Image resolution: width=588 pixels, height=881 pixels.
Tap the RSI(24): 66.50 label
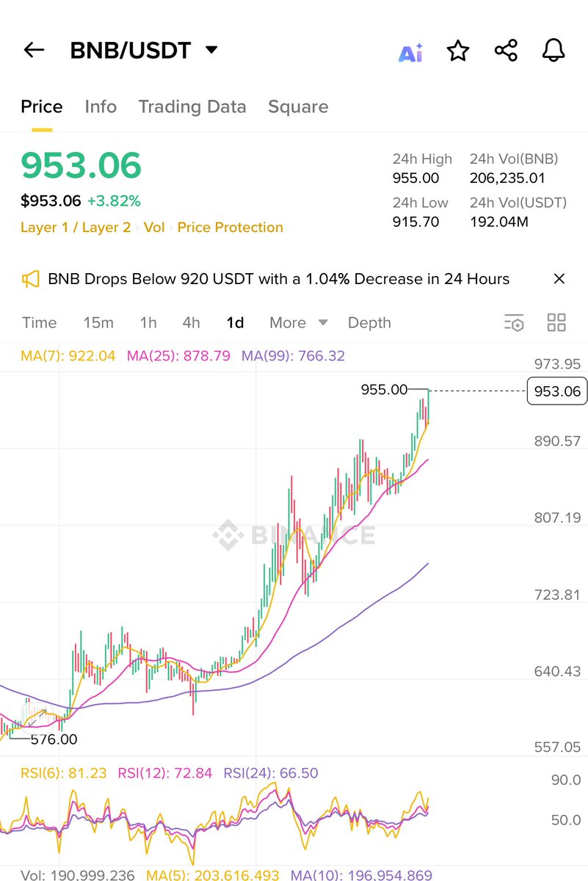[271, 773]
